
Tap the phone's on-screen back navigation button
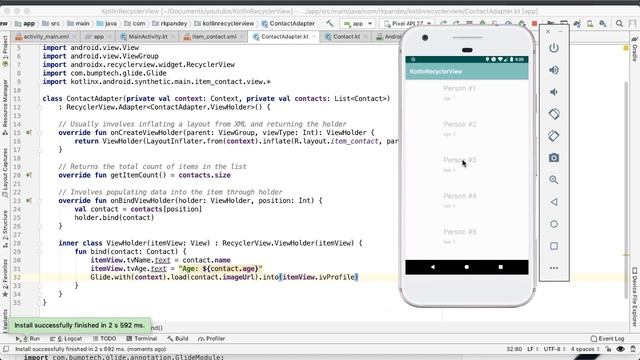pos(433,267)
